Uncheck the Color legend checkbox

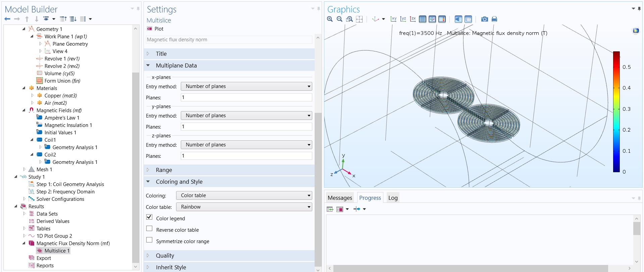click(150, 217)
